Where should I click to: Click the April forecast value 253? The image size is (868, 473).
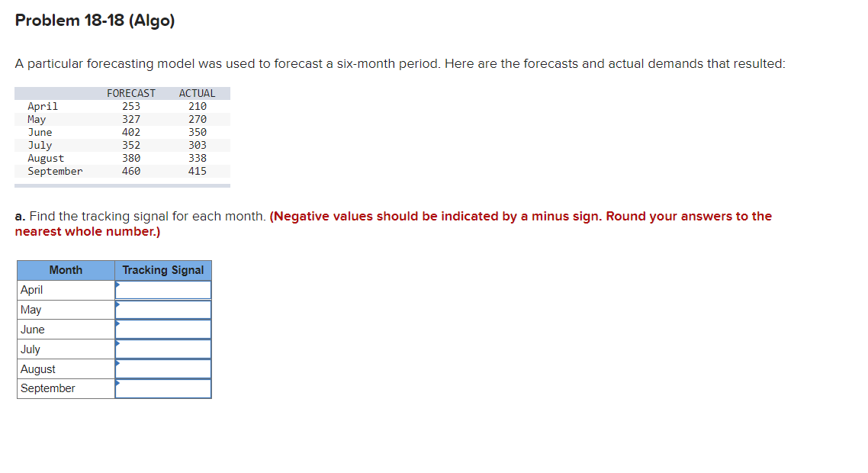131,106
